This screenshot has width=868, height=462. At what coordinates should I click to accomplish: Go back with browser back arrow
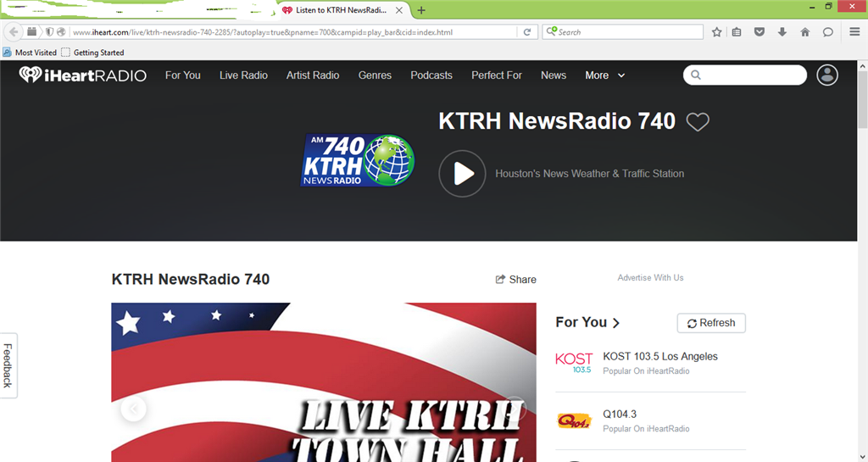pos(14,32)
